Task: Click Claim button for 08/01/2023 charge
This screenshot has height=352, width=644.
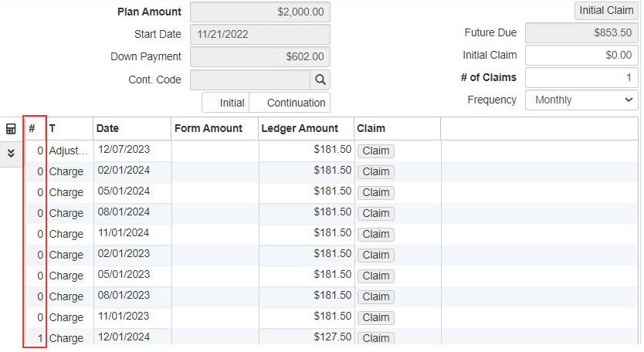Action: (x=376, y=296)
